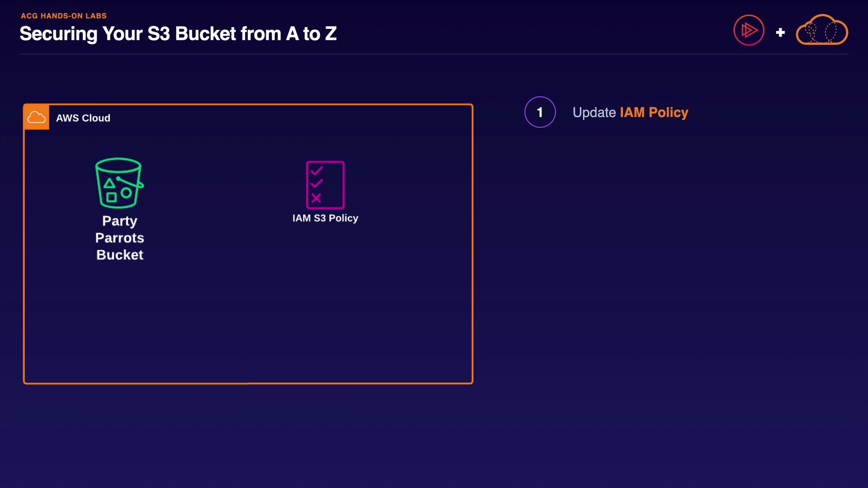Click the "ACG HANDS-ON LABS" header text

pyautogui.click(x=64, y=16)
